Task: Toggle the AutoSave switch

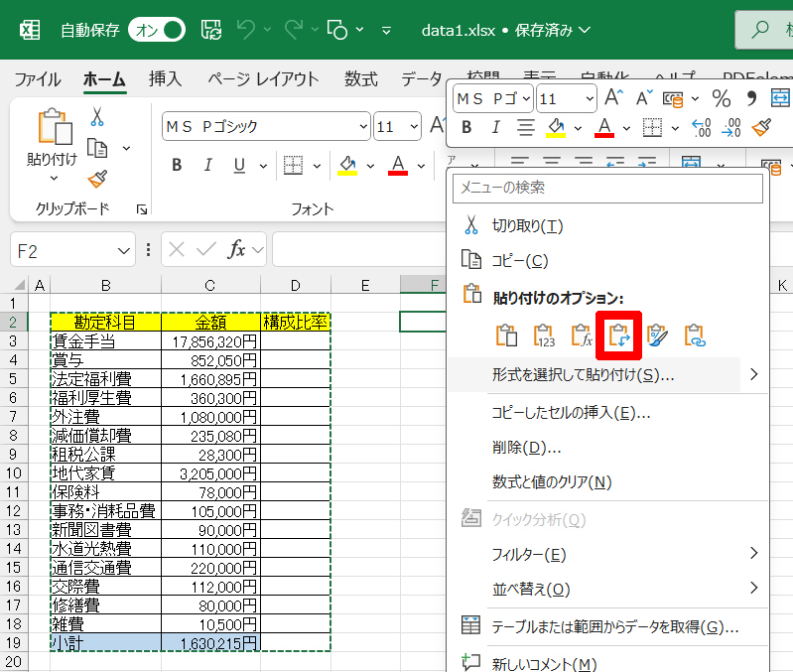Action: coord(159,30)
